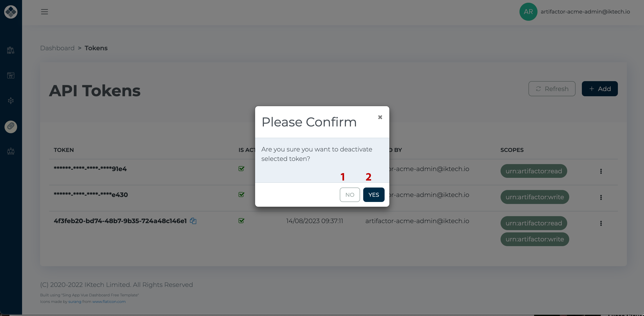Click the YES confirmation button

tap(373, 194)
